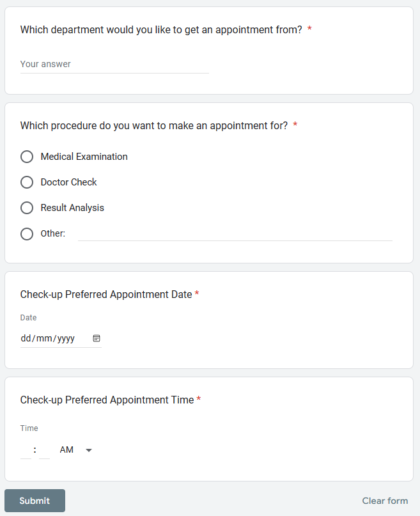Click the department question heading
Screen dimensions: 420x516
coord(161,29)
